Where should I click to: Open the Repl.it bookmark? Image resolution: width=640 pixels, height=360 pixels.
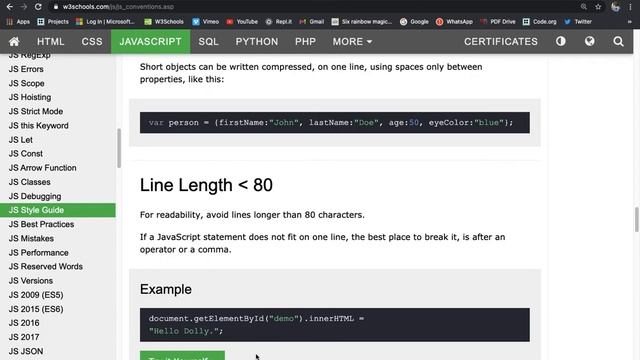pos(279,22)
